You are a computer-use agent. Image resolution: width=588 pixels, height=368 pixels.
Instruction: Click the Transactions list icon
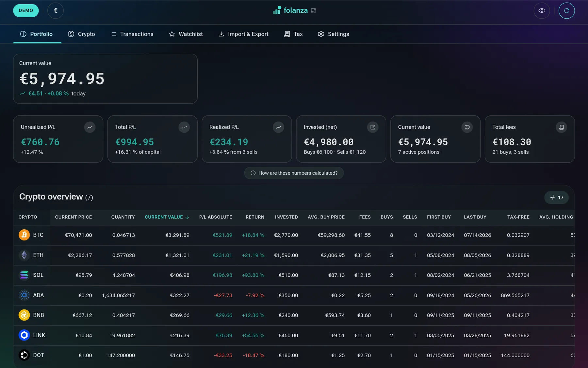coord(113,34)
